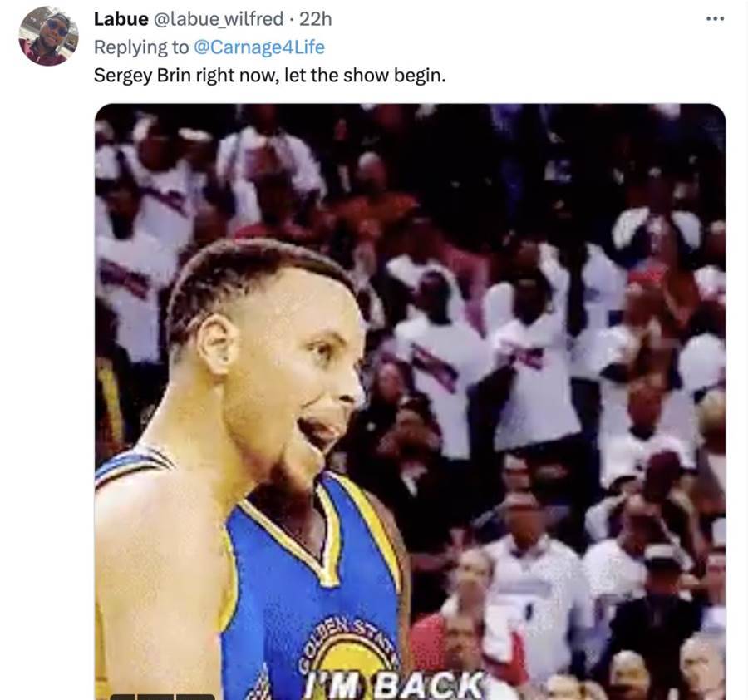Open the three-dot more options menu
This screenshot has width=748, height=700.
pos(715,19)
